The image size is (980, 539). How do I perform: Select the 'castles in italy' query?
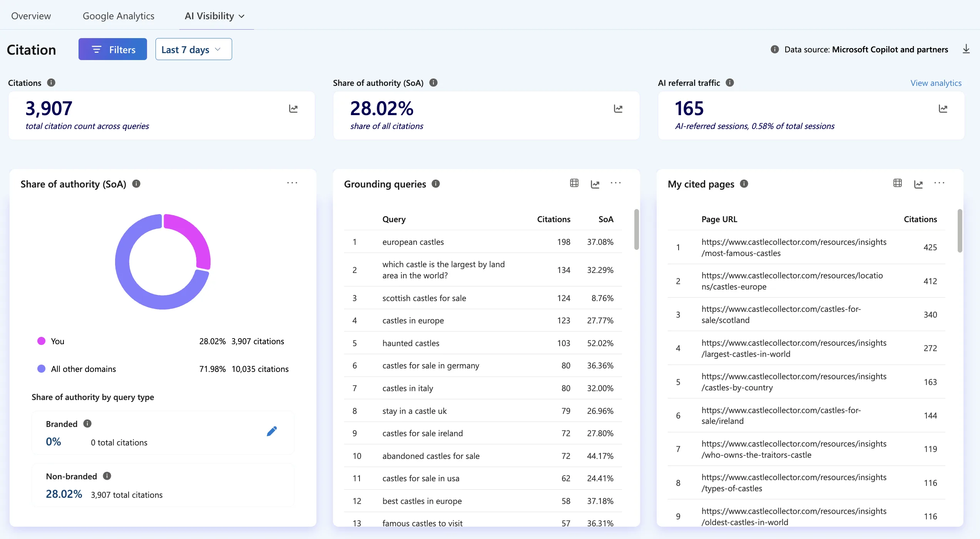pos(483,388)
